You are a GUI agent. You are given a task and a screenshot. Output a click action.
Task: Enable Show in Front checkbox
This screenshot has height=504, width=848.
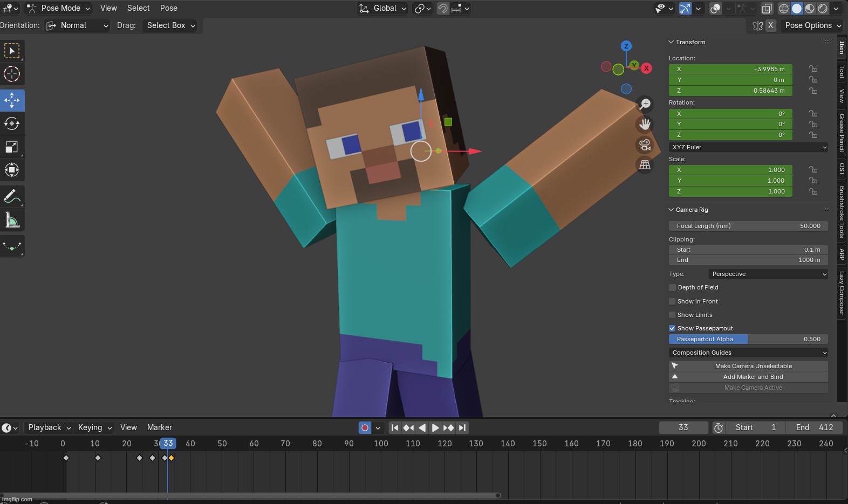(672, 301)
